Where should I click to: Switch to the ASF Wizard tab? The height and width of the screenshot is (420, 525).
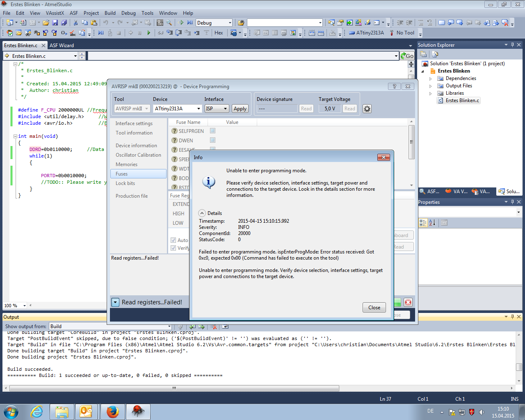(x=62, y=46)
